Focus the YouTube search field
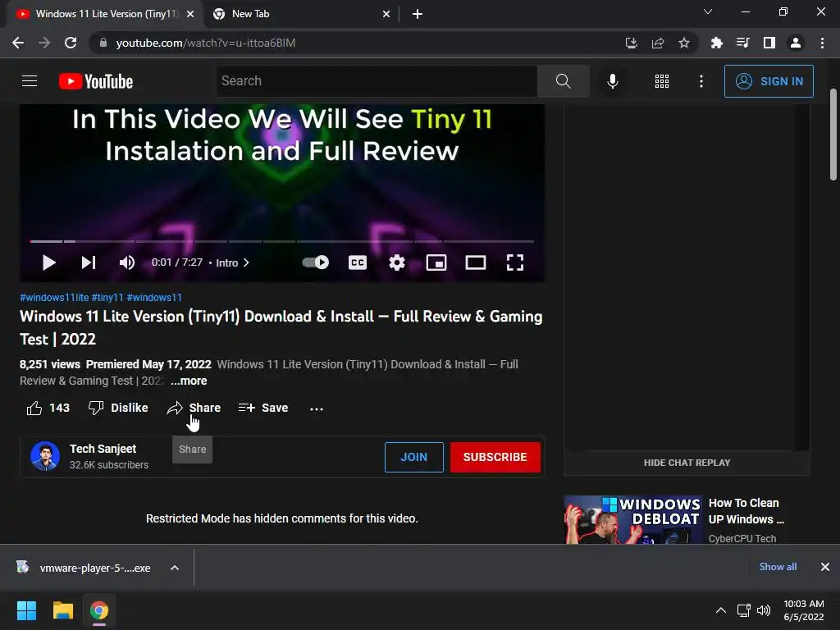The width and height of the screenshot is (840, 630). [x=377, y=81]
